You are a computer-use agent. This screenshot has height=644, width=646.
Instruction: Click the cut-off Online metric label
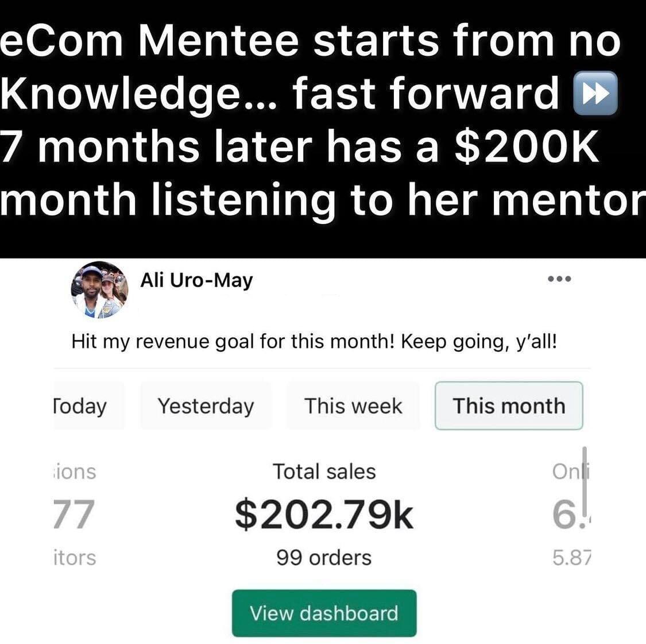click(x=566, y=472)
